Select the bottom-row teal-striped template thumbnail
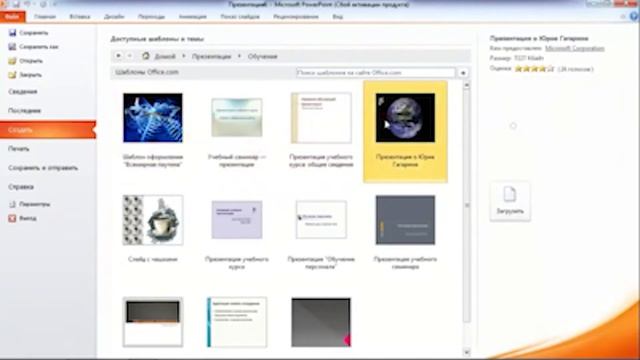Screen dimensions: 640x360 pyautogui.click(x=237, y=322)
